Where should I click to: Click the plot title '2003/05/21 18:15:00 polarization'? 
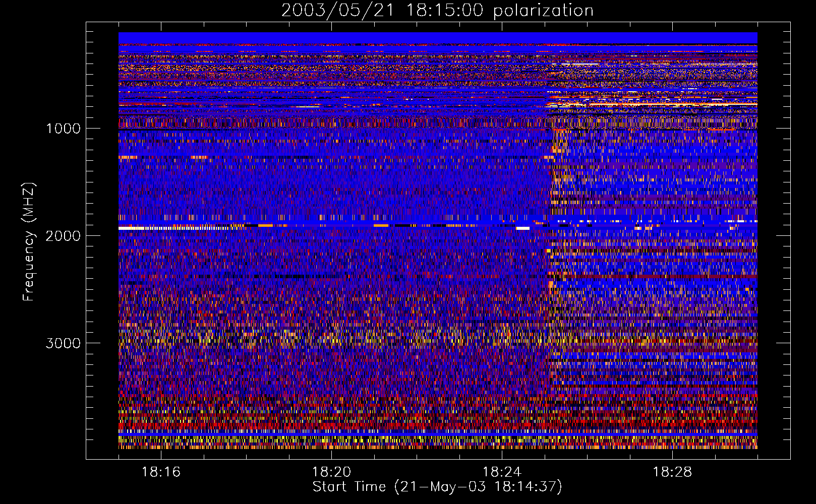(x=437, y=11)
